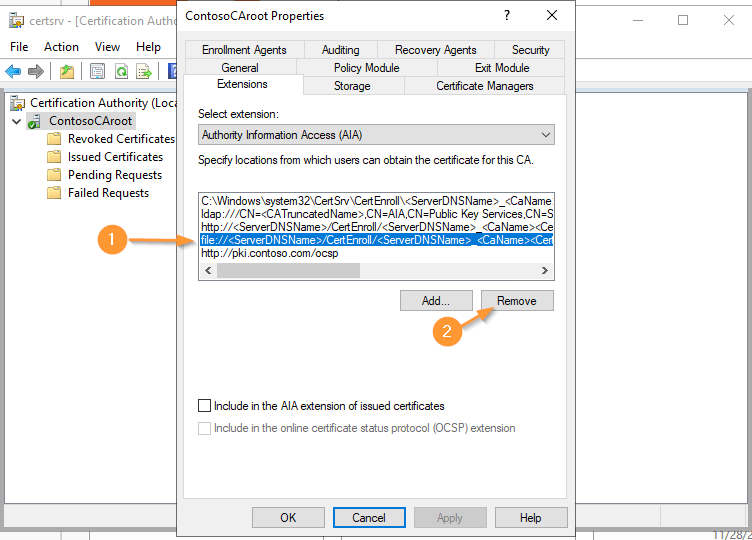Open the Action menu
This screenshot has height=540, width=752.
(61, 47)
